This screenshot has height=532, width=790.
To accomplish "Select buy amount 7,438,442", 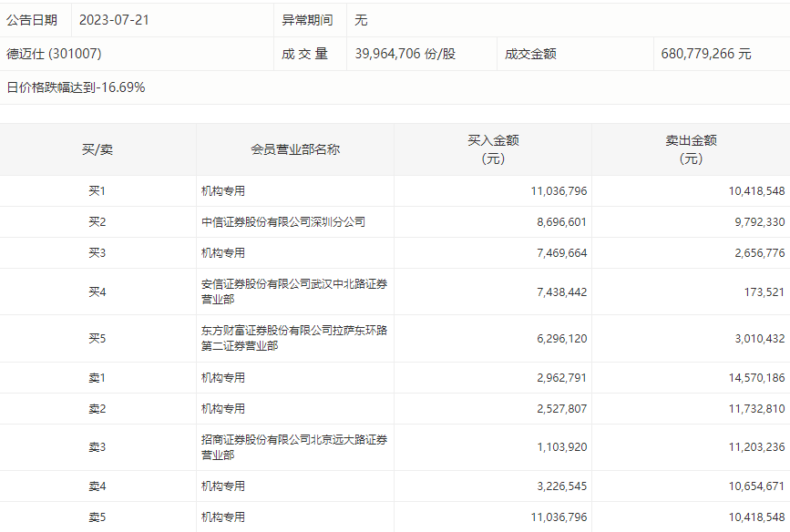I will tap(562, 292).
